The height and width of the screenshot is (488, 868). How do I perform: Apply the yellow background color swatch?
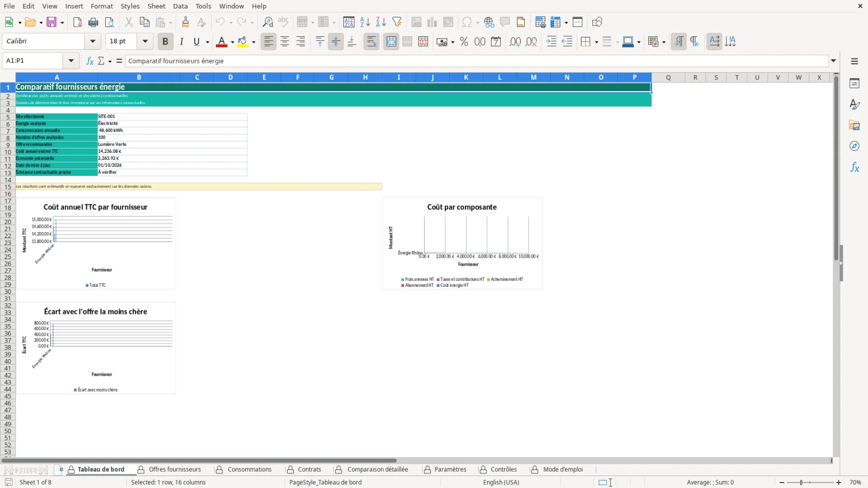tap(242, 42)
